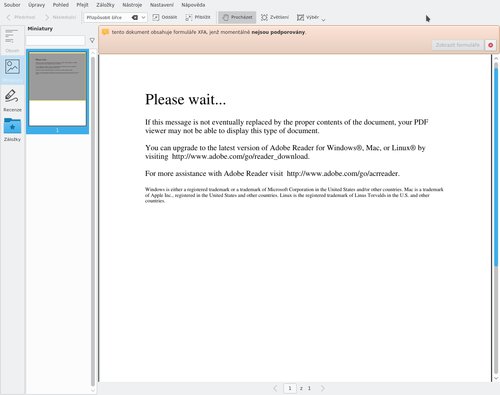Screen dimensions: 500x395
Task: Open the Nástroje menu
Action: [x=132, y=5]
